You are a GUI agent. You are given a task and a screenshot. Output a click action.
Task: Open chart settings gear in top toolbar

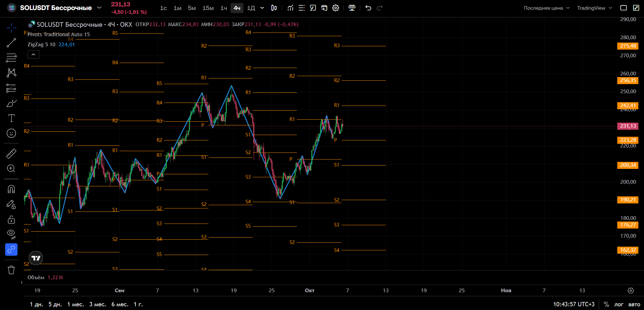click(336, 8)
